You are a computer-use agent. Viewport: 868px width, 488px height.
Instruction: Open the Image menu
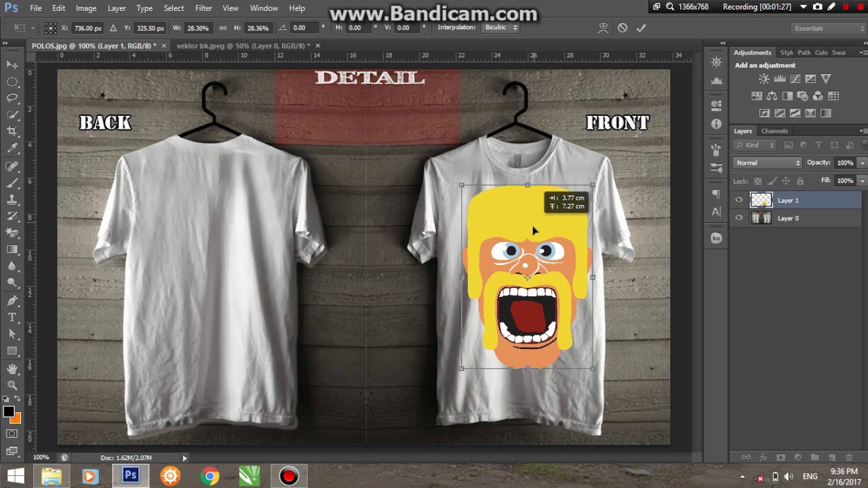[x=86, y=8]
